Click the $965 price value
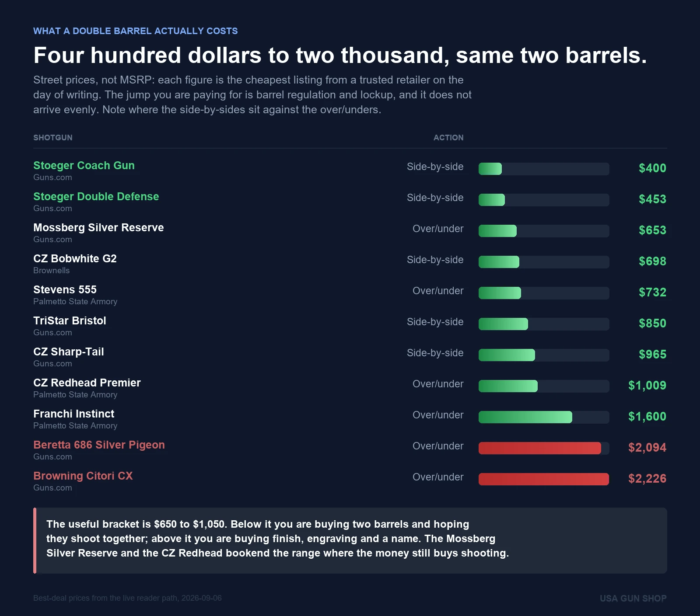Screen dimensions: 700x616 tap(652, 355)
